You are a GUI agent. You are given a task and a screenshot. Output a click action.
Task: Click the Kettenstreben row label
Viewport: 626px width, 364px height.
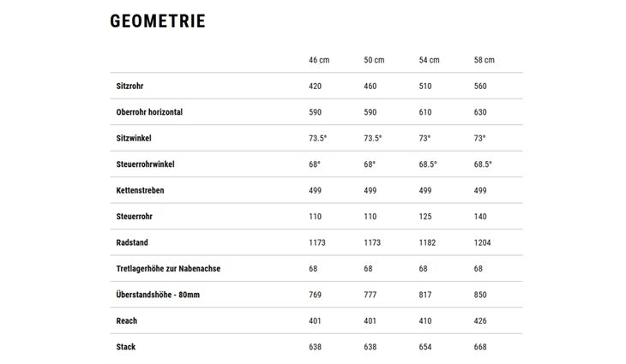(x=140, y=190)
